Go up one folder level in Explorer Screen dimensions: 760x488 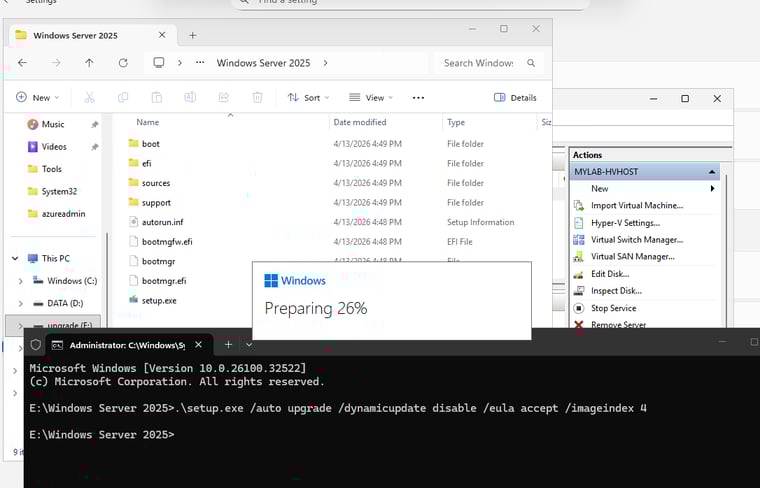coord(89,63)
